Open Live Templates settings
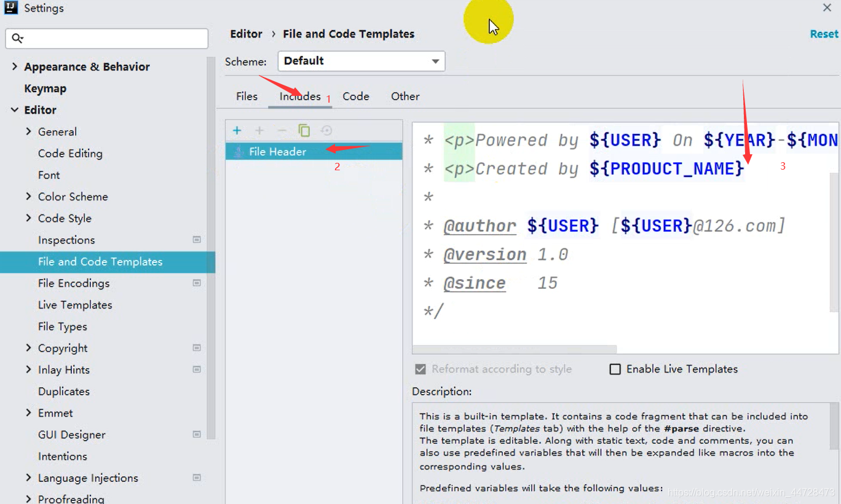Screen dimensions: 841x504 pyautogui.click(x=75, y=305)
